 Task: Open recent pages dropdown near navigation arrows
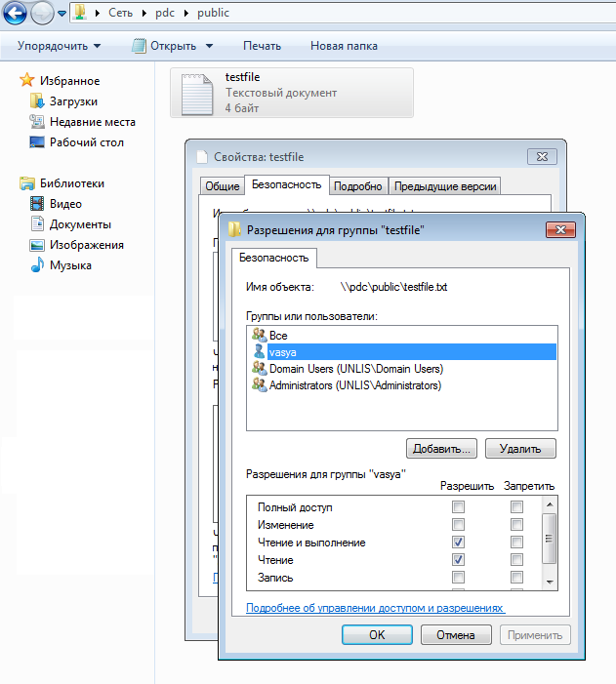point(62,14)
